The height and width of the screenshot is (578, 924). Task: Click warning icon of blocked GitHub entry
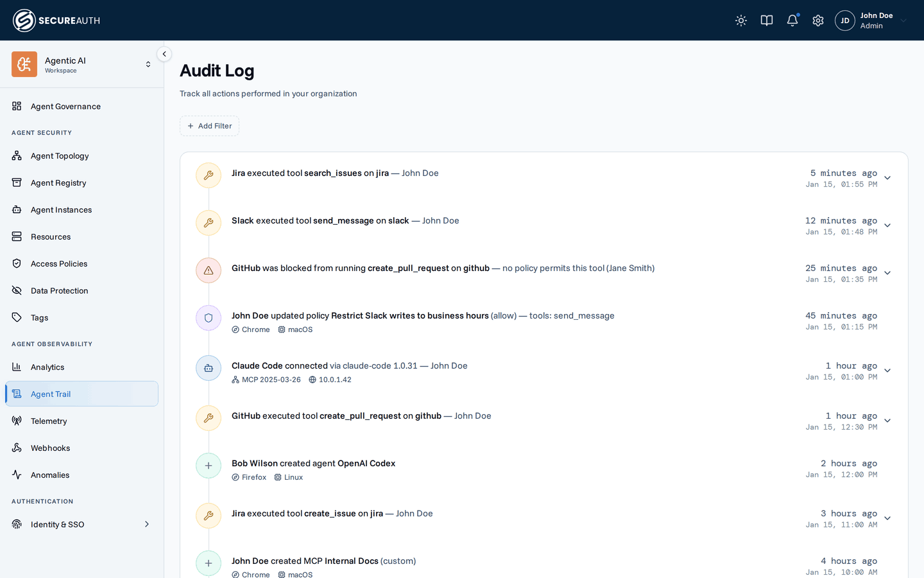(209, 270)
